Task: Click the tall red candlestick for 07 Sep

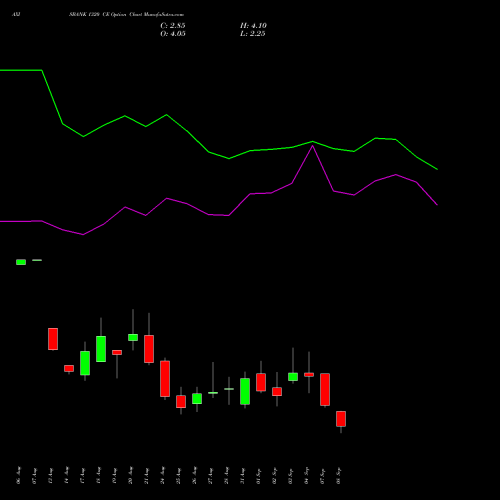Action: (x=325, y=389)
